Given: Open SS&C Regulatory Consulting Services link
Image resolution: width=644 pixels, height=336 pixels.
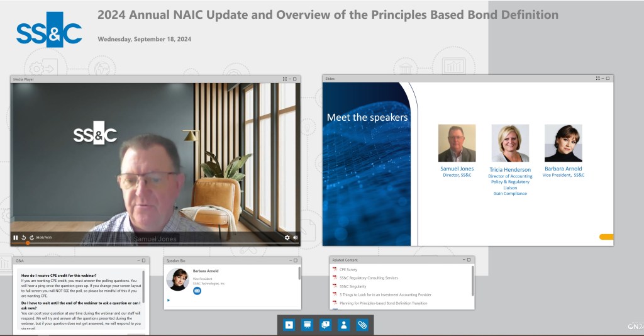Looking at the screenshot, I should (x=368, y=277).
